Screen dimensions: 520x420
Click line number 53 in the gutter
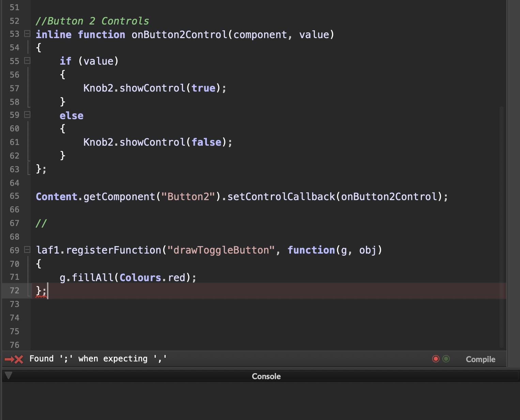(x=15, y=34)
